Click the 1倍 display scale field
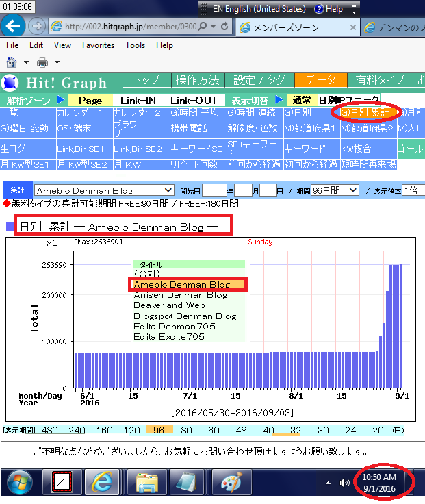This screenshot has height=504, width=425. tap(414, 190)
